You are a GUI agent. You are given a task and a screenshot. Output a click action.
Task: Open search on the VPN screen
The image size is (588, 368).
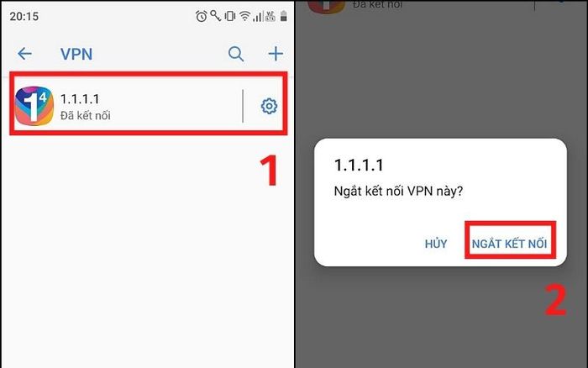point(236,54)
